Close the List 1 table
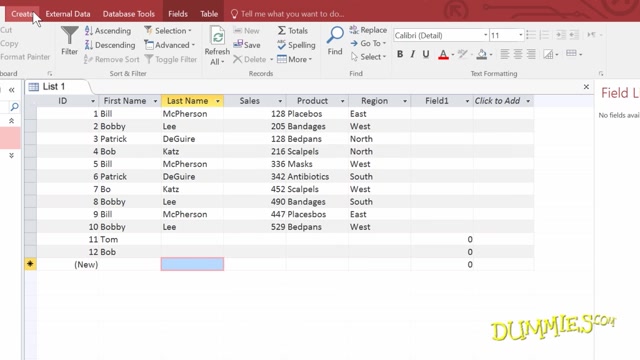This screenshot has width=640, height=360. coord(586,87)
